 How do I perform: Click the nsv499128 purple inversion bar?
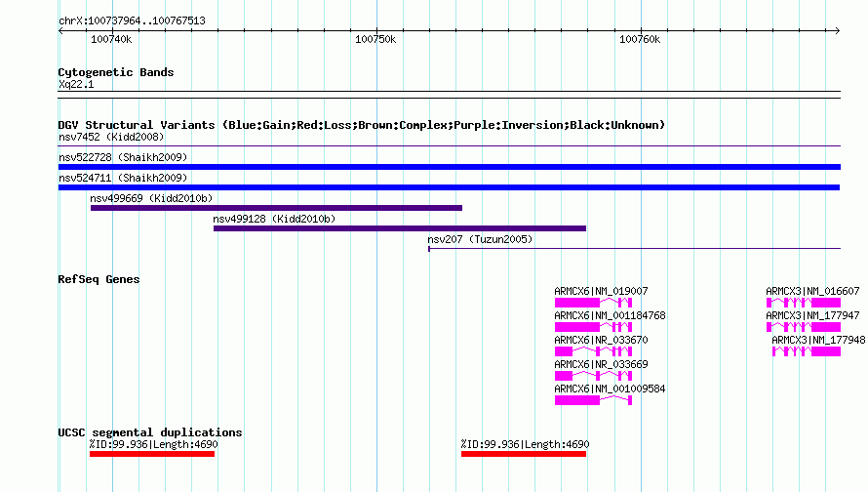click(x=400, y=228)
